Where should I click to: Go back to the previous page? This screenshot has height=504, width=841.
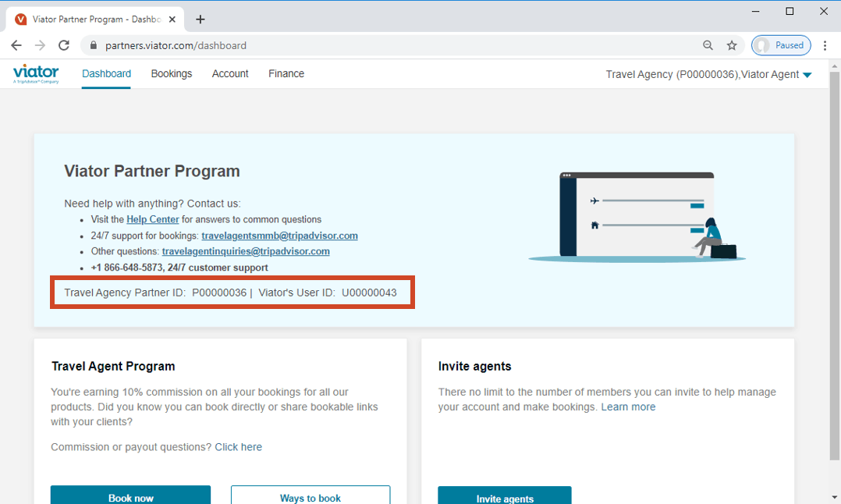pyautogui.click(x=16, y=45)
